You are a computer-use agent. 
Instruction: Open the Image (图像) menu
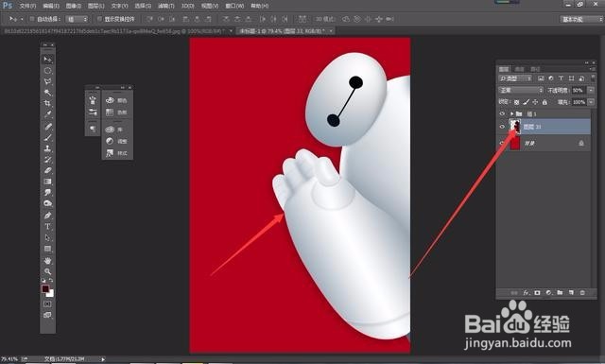click(x=74, y=6)
